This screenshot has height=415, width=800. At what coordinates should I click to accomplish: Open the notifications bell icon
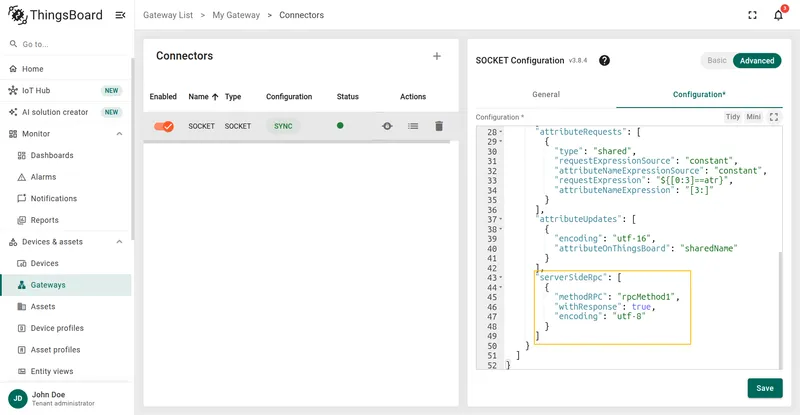[x=778, y=15]
